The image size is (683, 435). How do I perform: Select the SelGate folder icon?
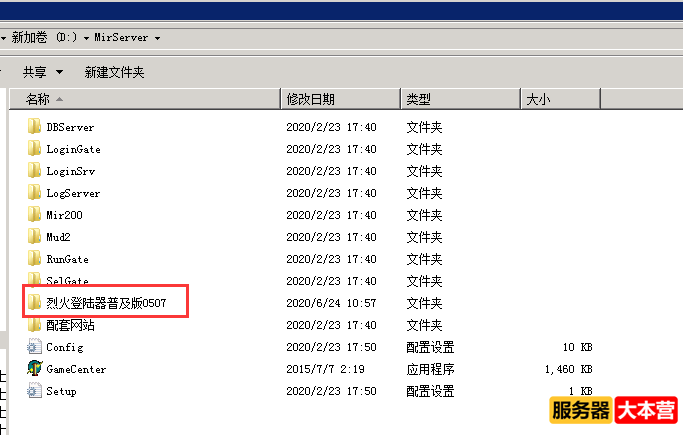click(34, 279)
